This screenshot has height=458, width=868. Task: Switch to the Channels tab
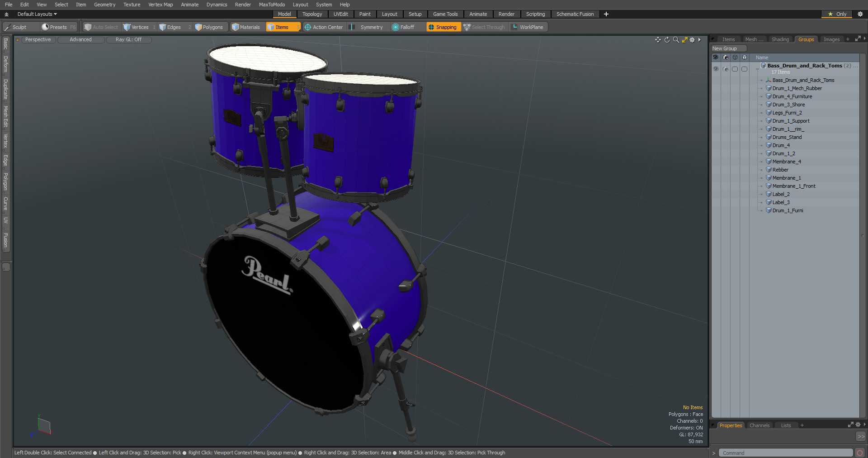point(759,425)
